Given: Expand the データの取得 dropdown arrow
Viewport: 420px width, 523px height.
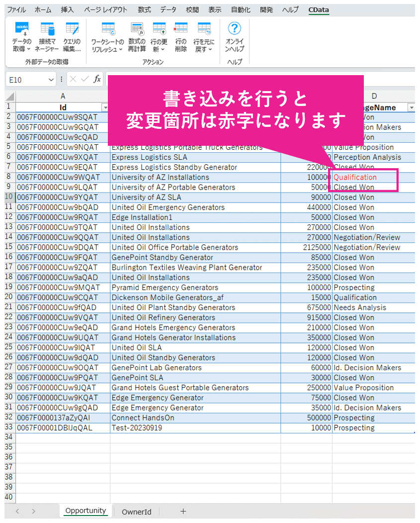Looking at the screenshot, I should (29, 49).
